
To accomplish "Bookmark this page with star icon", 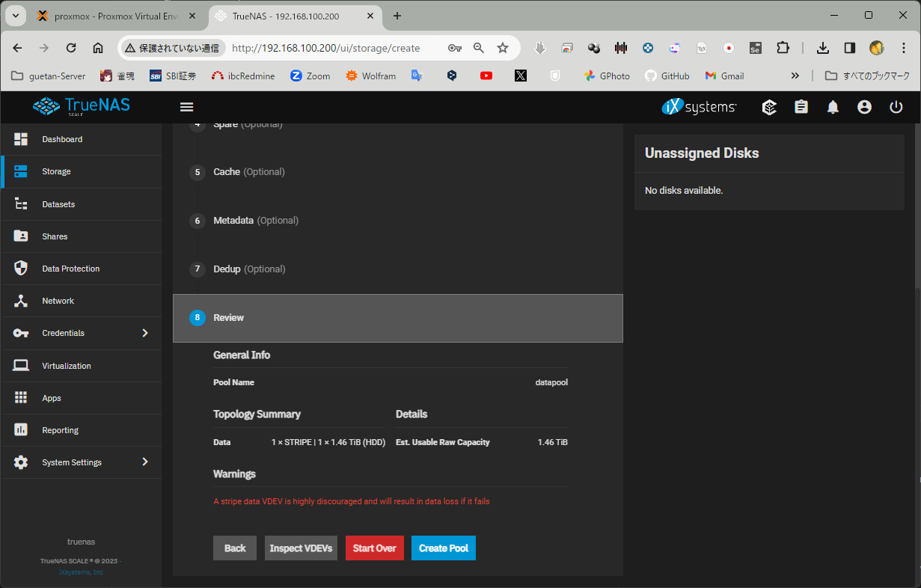I will (503, 48).
